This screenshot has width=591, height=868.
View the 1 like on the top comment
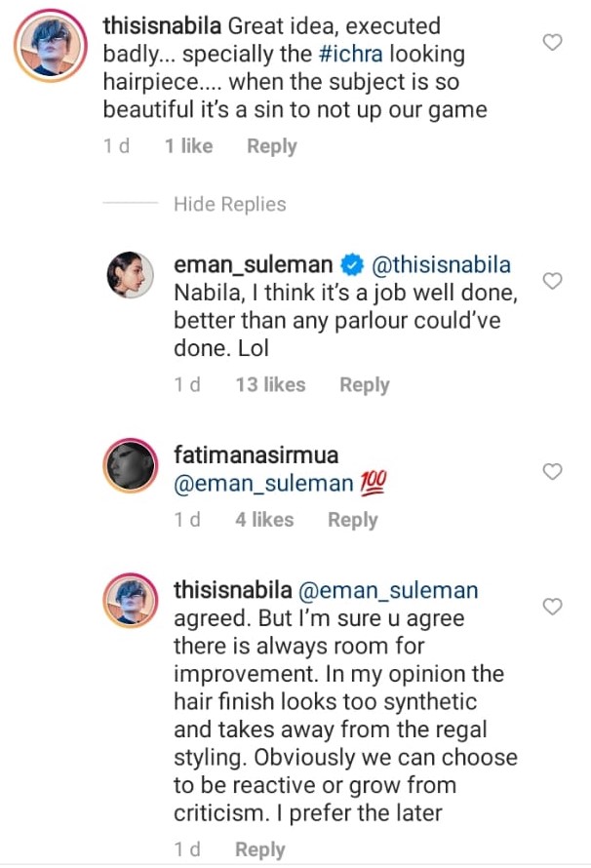tap(188, 146)
